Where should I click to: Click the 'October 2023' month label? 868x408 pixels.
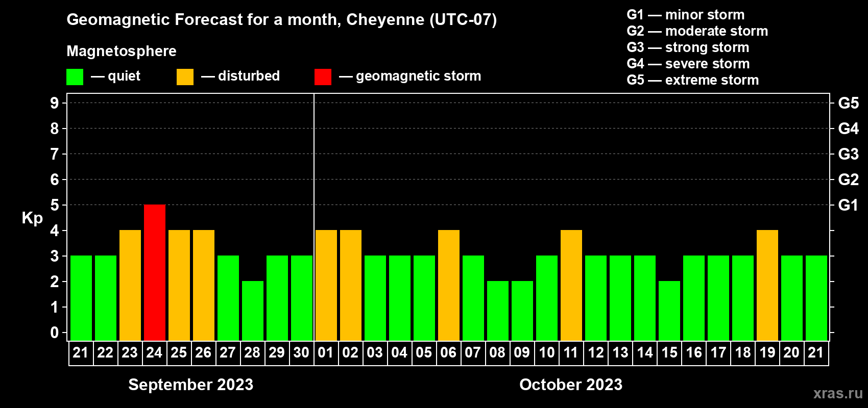(571, 385)
